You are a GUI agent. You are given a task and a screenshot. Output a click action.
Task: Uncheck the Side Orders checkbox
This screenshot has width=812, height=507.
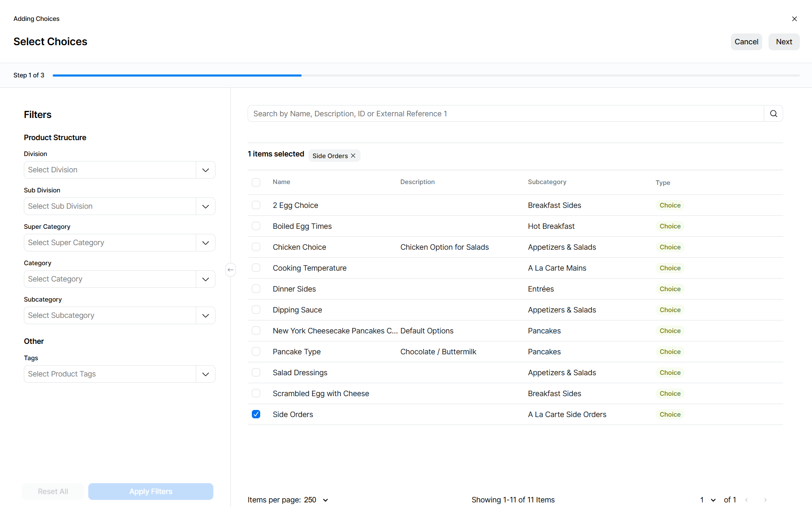click(256, 414)
